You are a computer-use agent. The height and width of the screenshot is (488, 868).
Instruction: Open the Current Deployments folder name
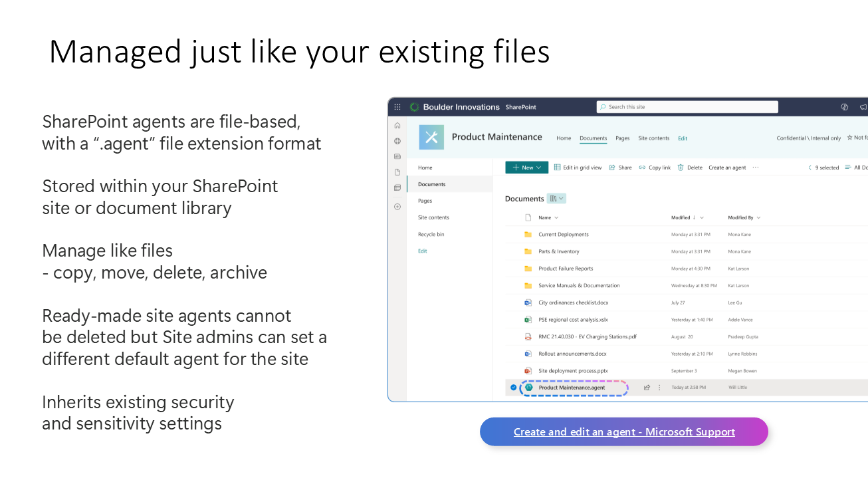coord(564,235)
